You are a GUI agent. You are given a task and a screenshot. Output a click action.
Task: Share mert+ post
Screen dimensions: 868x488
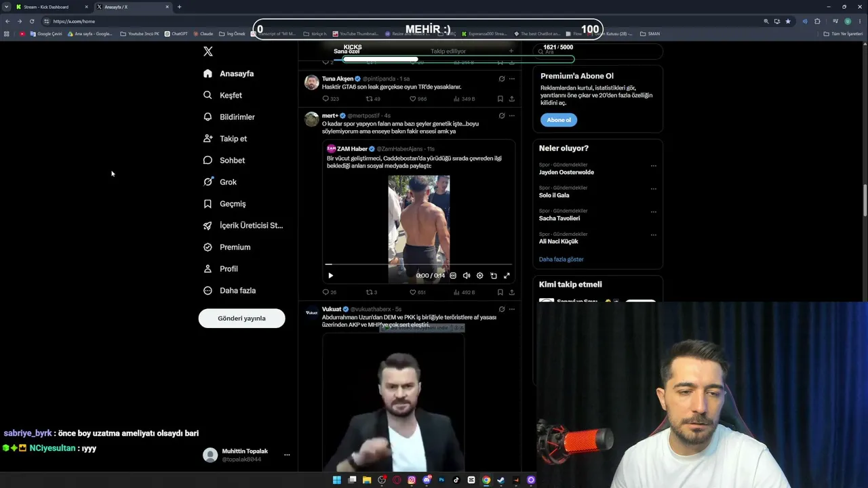[x=511, y=293]
